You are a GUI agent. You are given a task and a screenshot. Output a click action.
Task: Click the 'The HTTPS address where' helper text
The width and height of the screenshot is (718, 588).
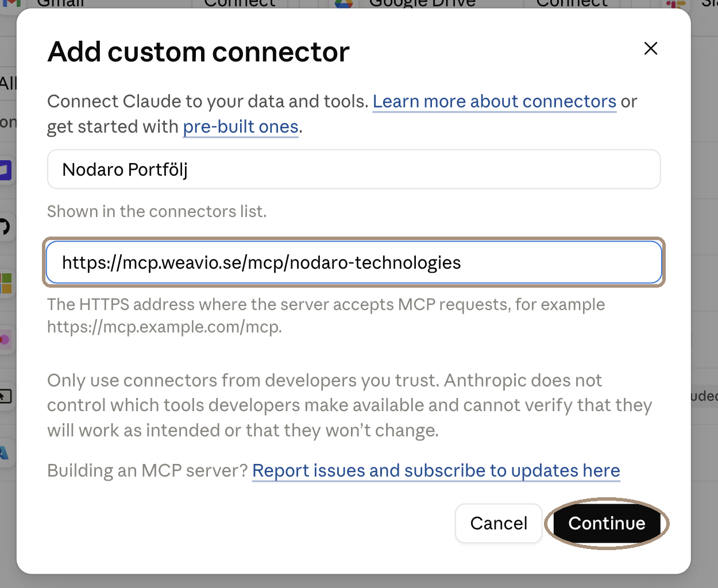(x=326, y=315)
